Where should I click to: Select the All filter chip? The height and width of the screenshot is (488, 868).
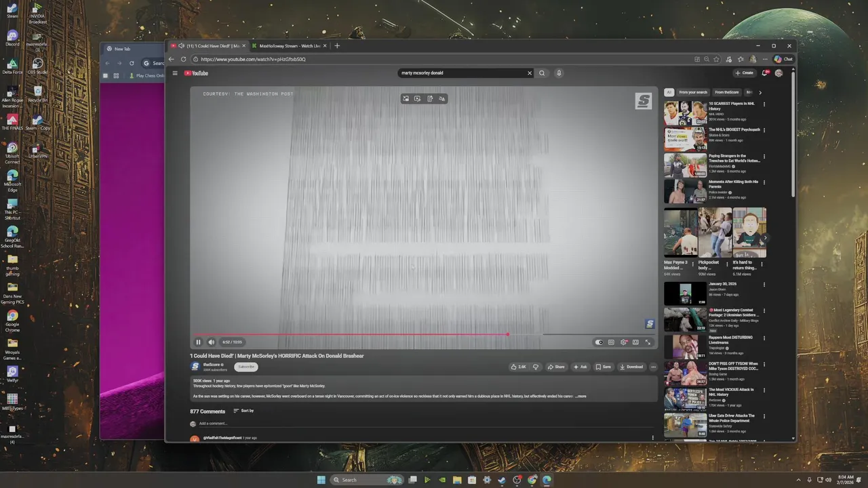[x=669, y=92]
